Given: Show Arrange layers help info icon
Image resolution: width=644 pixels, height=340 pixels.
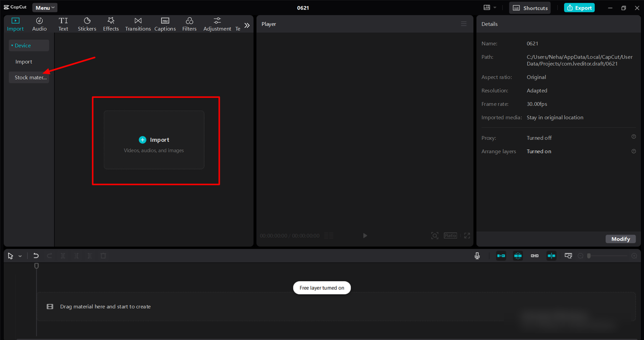Looking at the screenshot, I should 633,151.
